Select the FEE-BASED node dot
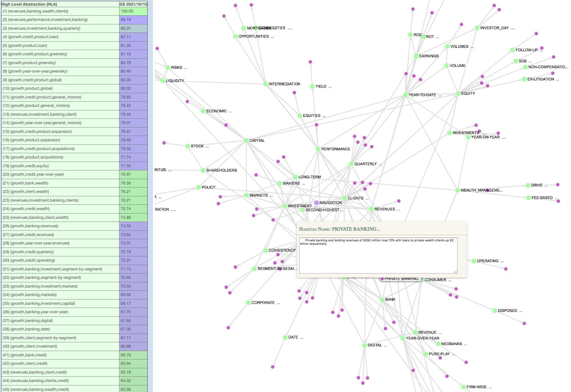This screenshot has width=571, height=392. [x=528, y=198]
